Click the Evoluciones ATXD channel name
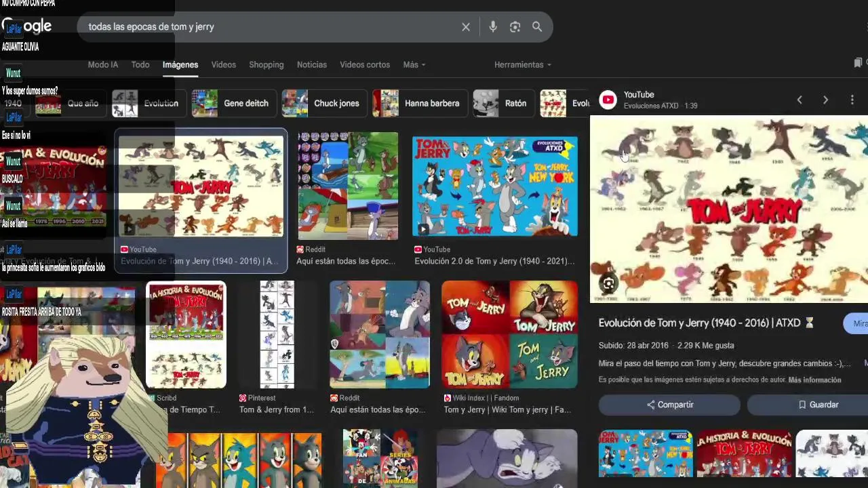Screen dimensions: 868x488 click(651, 106)
